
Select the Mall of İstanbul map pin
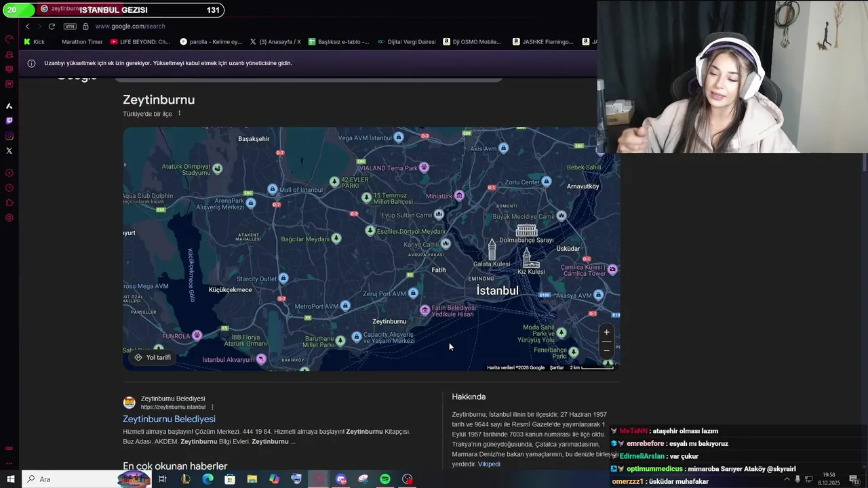(273, 189)
